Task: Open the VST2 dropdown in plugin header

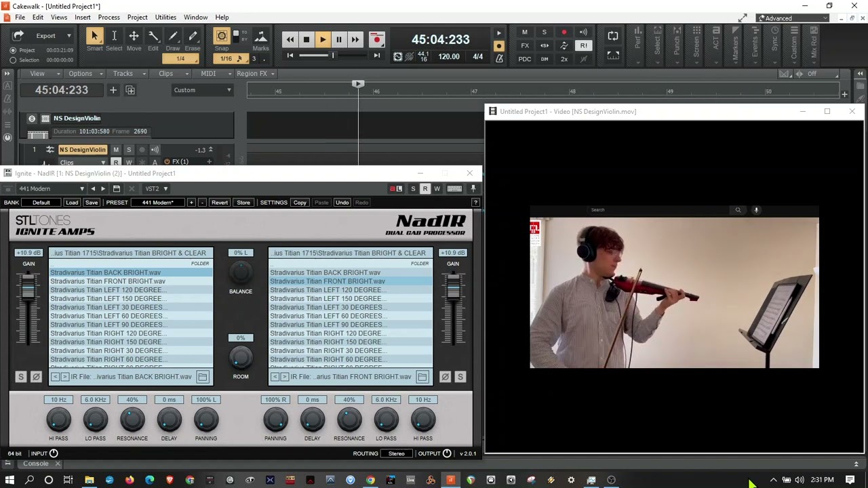Action: pyautogui.click(x=156, y=189)
